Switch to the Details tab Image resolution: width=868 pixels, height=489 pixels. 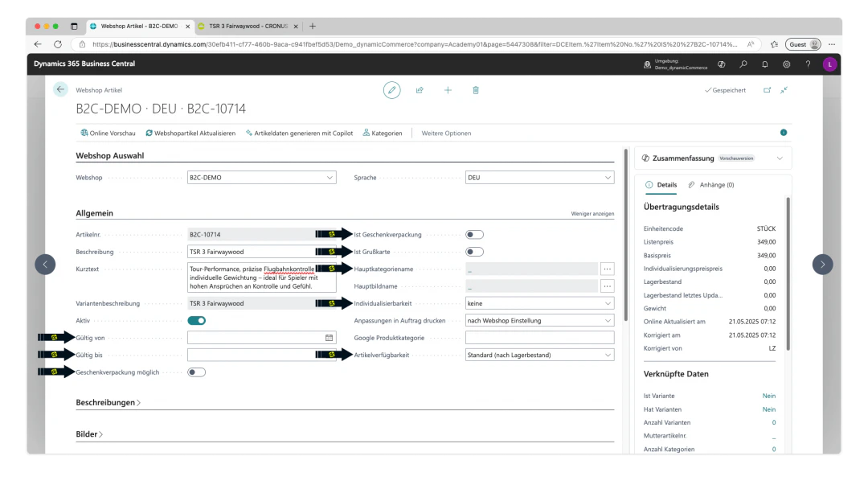click(x=661, y=185)
